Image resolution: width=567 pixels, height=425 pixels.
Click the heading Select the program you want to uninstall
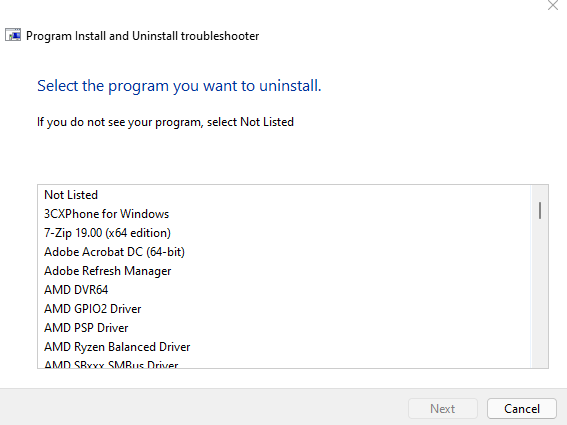(179, 86)
